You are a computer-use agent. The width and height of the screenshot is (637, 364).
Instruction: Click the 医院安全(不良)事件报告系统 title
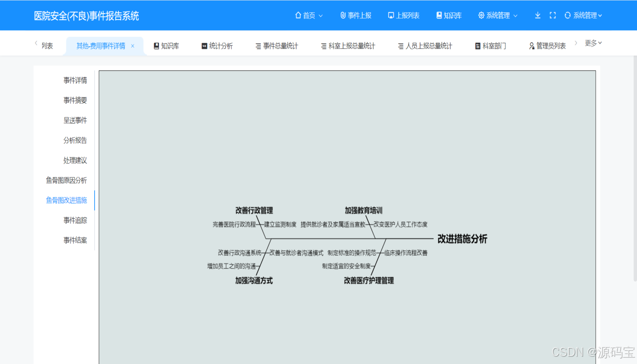(x=86, y=16)
